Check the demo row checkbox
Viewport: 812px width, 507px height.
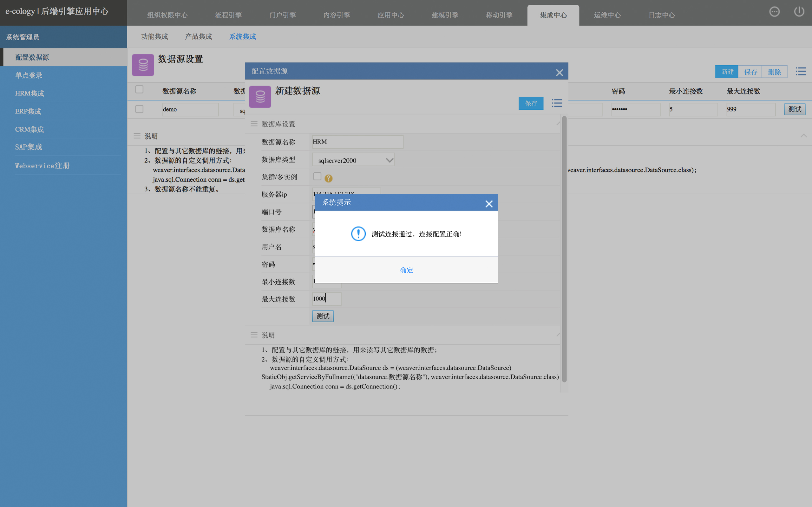click(139, 109)
